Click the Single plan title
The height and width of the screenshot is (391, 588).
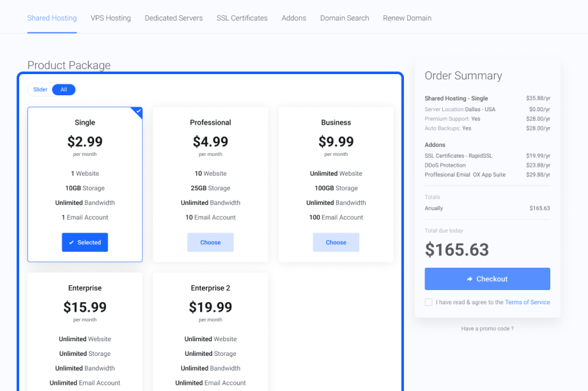[85, 123]
